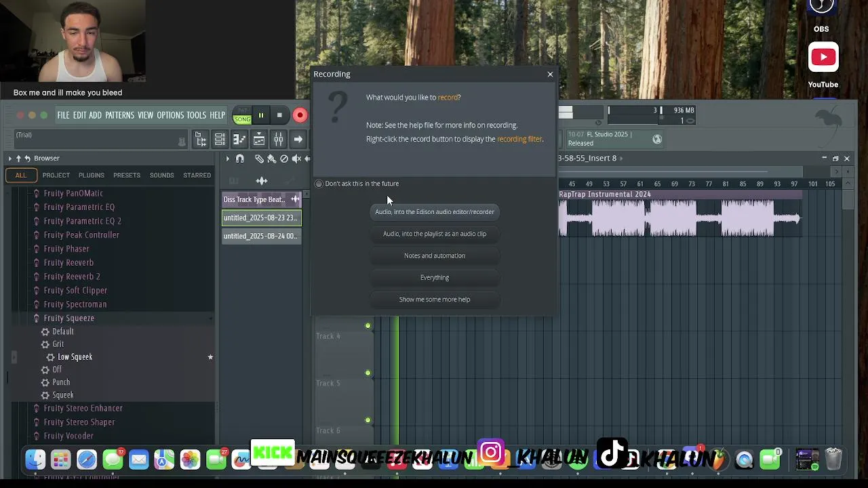The image size is (868, 488).
Task: Close the Recording dialog
Action: point(550,74)
